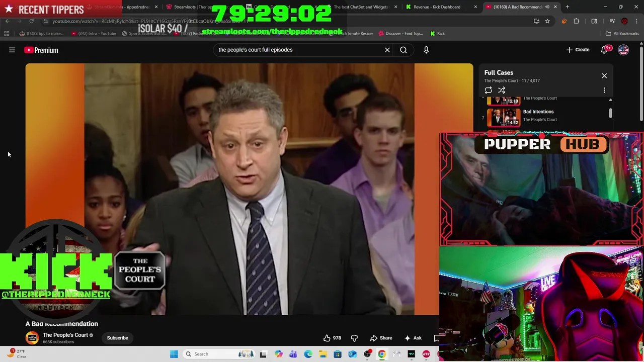
Task: Close the Full Cases playlist panel
Action: point(604,75)
